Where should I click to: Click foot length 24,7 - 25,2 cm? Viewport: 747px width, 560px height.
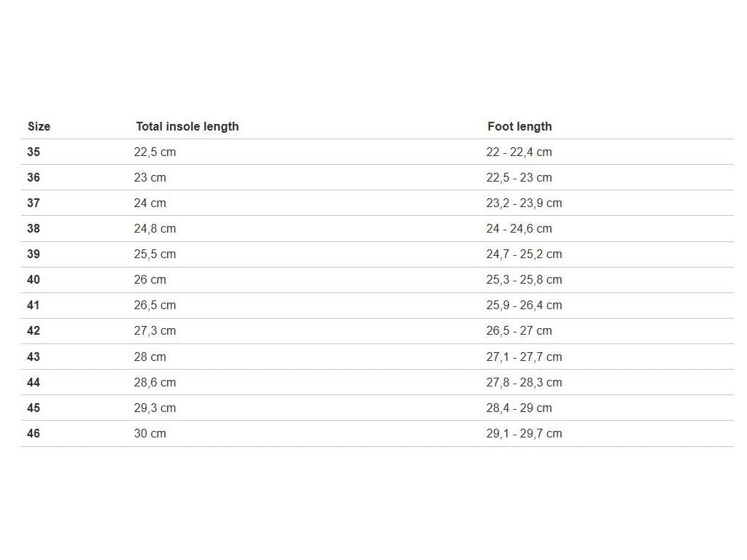click(524, 254)
